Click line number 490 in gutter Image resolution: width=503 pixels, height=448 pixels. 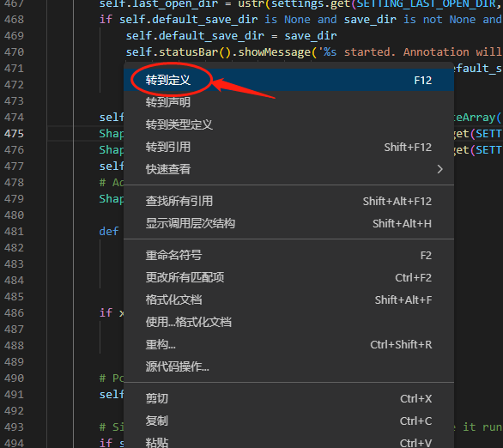(14, 378)
